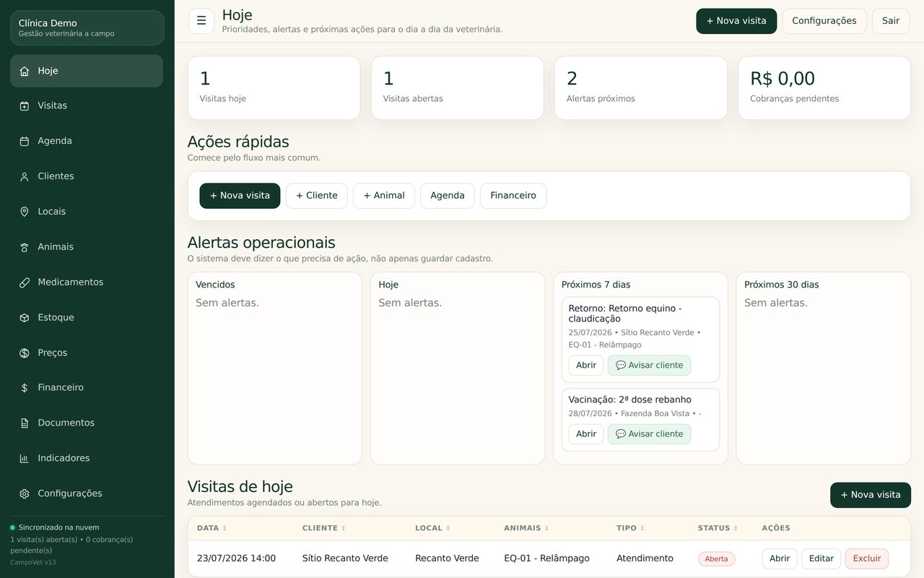
Task: Click the Indicadores bar chart icon
Action: 25,459
